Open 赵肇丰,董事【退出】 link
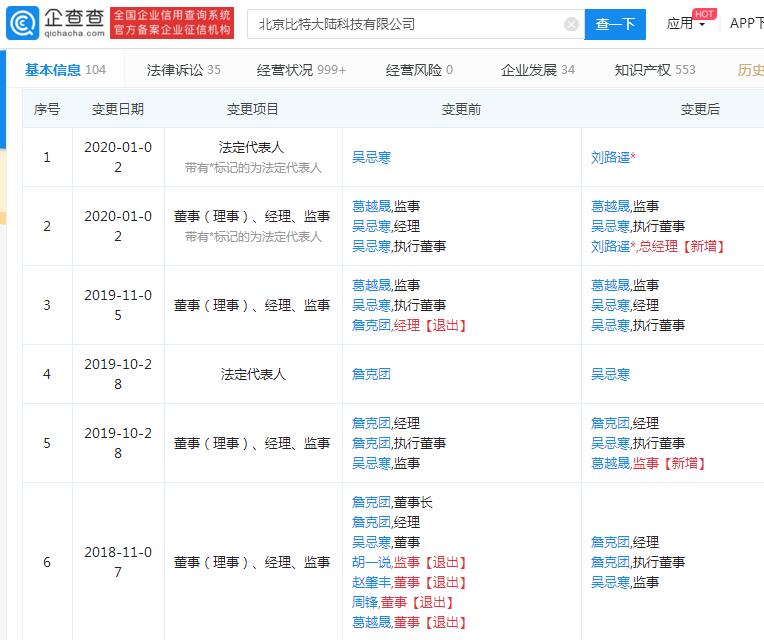 [409, 582]
